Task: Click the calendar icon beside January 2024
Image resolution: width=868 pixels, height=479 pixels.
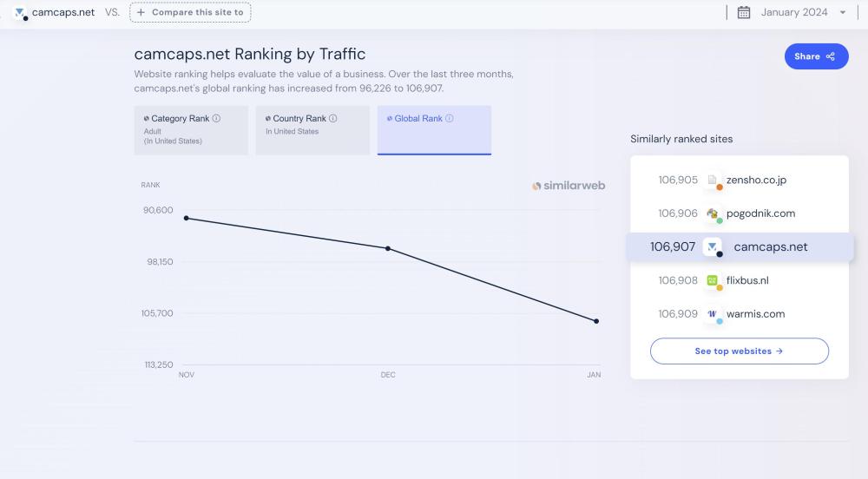Action: (x=744, y=12)
